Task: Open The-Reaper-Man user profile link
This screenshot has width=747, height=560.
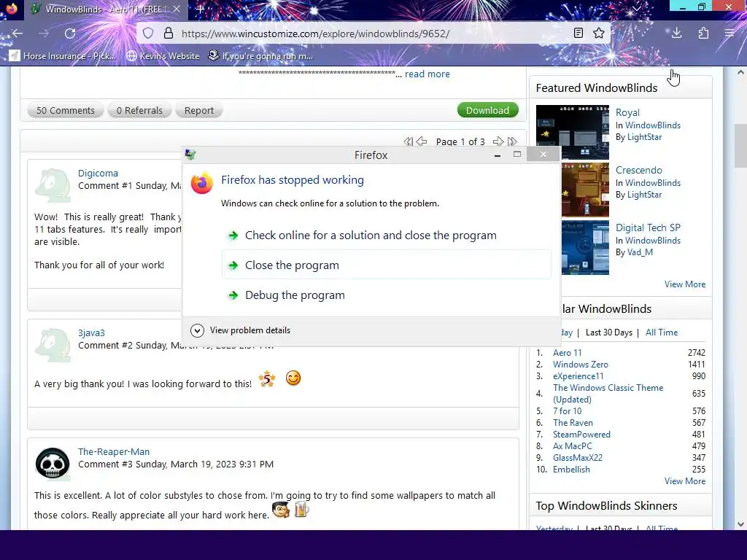Action: point(114,451)
